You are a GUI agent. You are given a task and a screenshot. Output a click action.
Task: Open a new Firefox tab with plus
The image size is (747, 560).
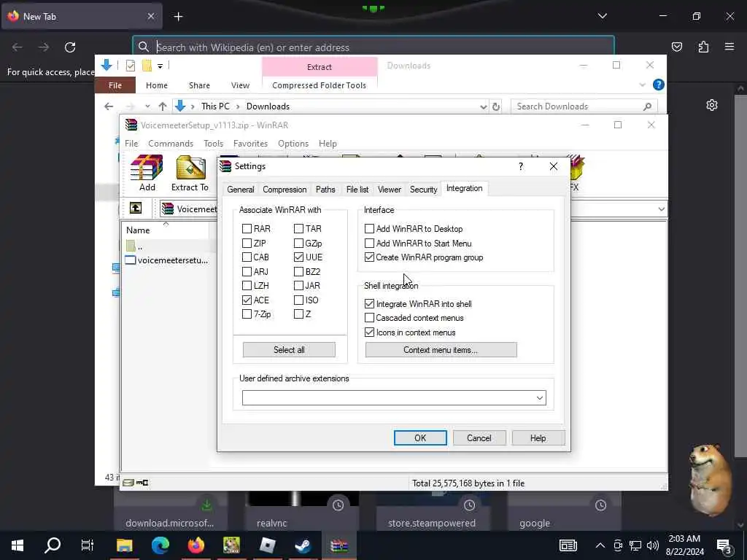click(178, 17)
